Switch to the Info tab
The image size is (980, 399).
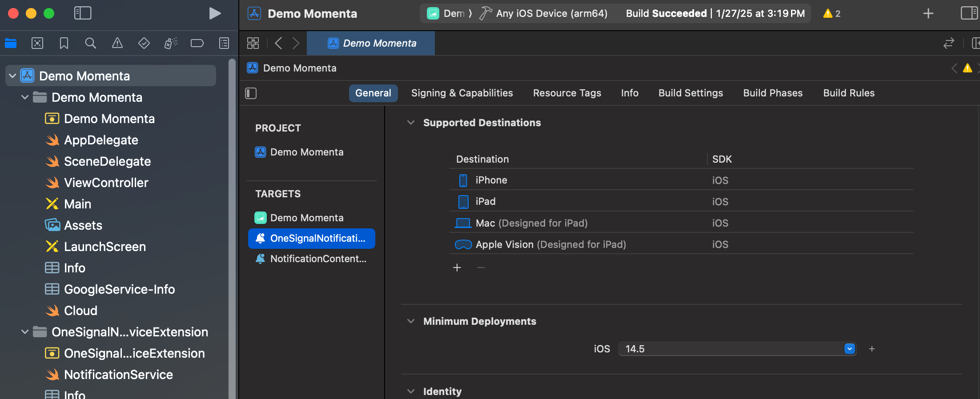click(x=630, y=93)
